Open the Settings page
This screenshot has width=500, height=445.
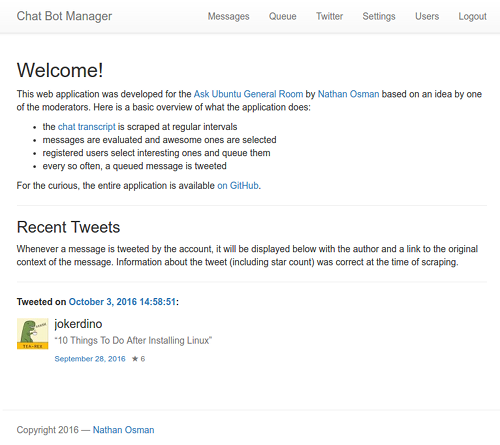tap(379, 16)
